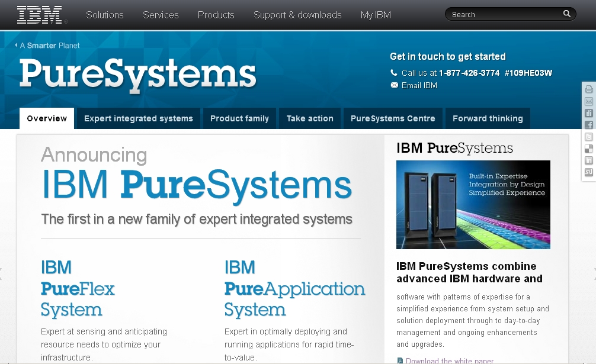Open the My IBM menu
596x364 pixels.
tap(376, 15)
